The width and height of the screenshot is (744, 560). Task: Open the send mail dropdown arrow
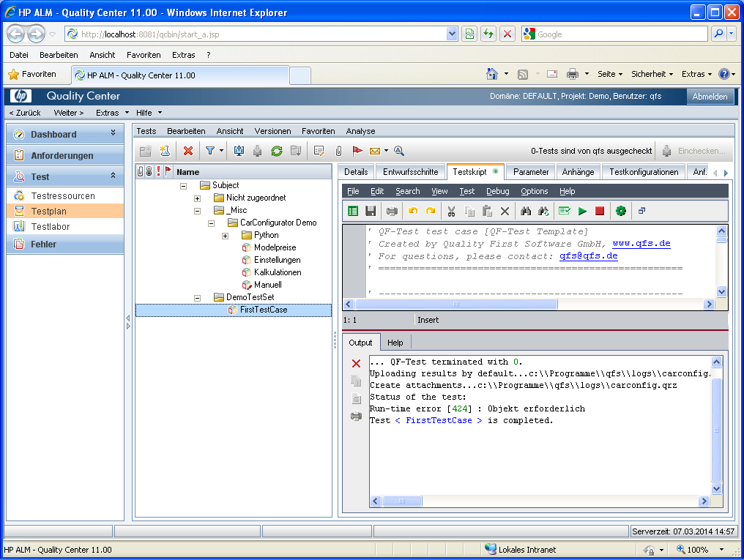point(386,151)
